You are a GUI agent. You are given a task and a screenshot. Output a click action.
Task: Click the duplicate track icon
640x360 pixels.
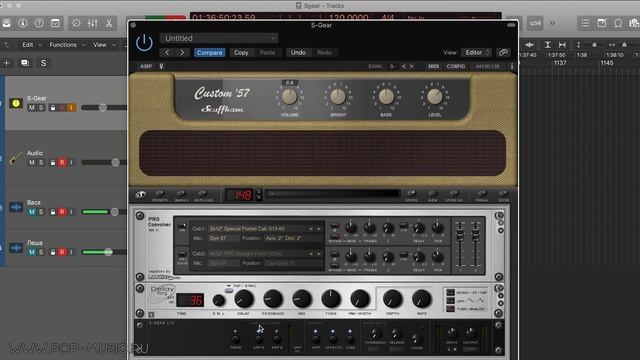pyautogui.click(x=25, y=63)
